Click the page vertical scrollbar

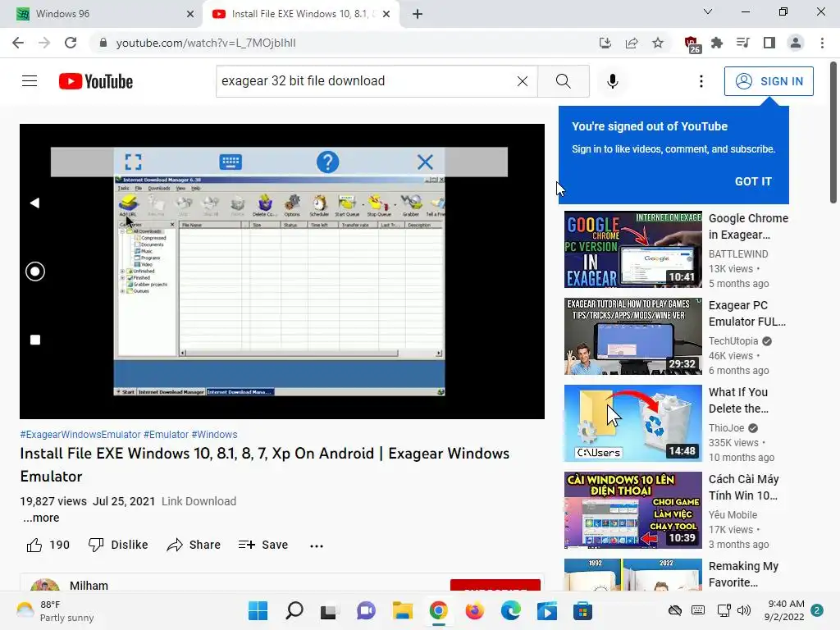click(x=833, y=132)
